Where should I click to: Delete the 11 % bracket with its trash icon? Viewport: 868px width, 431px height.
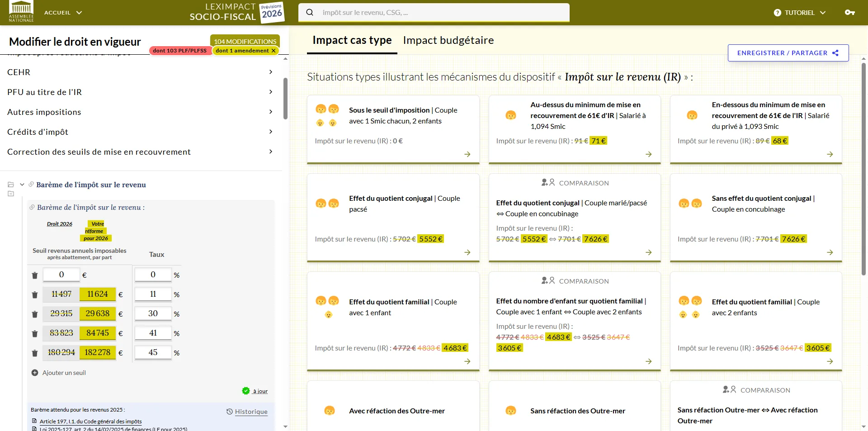coord(35,295)
